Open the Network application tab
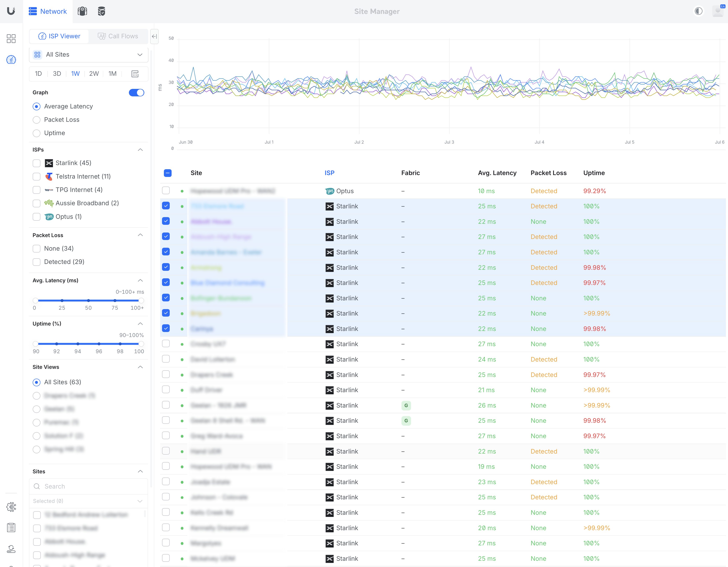Image resolution: width=728 pixels, height=567 pixels. 48,11
